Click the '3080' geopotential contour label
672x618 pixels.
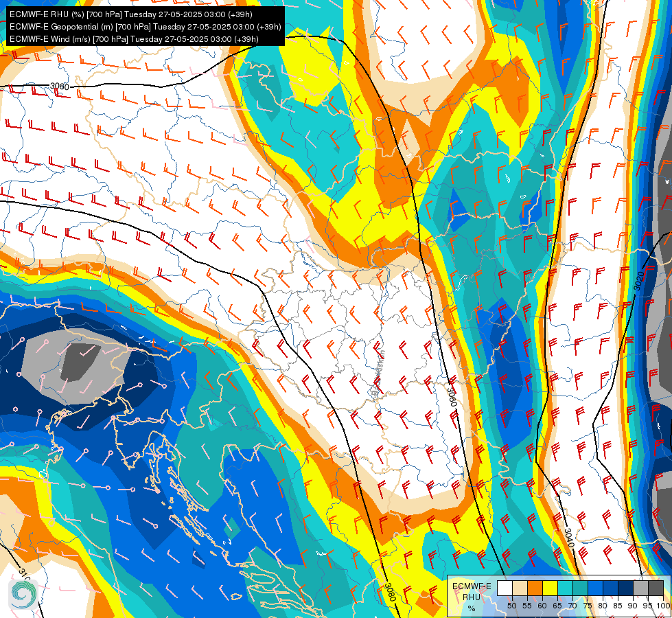pos(390,593)
